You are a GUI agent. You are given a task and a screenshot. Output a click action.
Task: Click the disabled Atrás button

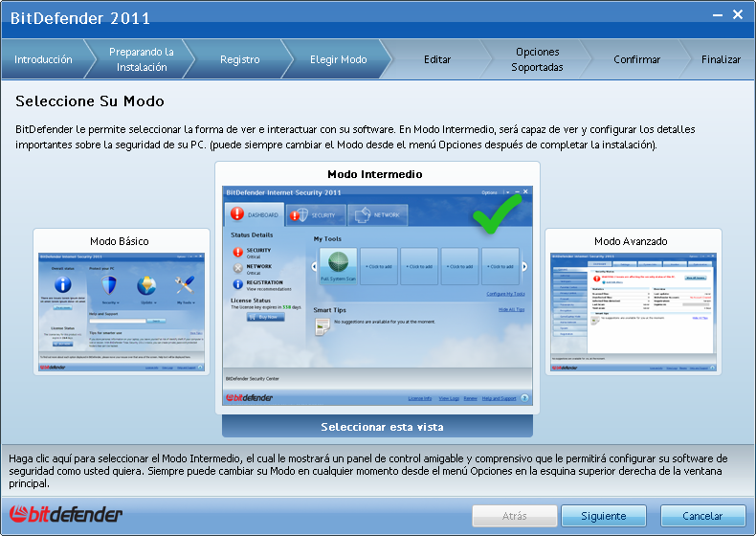[x=515, y=516]
